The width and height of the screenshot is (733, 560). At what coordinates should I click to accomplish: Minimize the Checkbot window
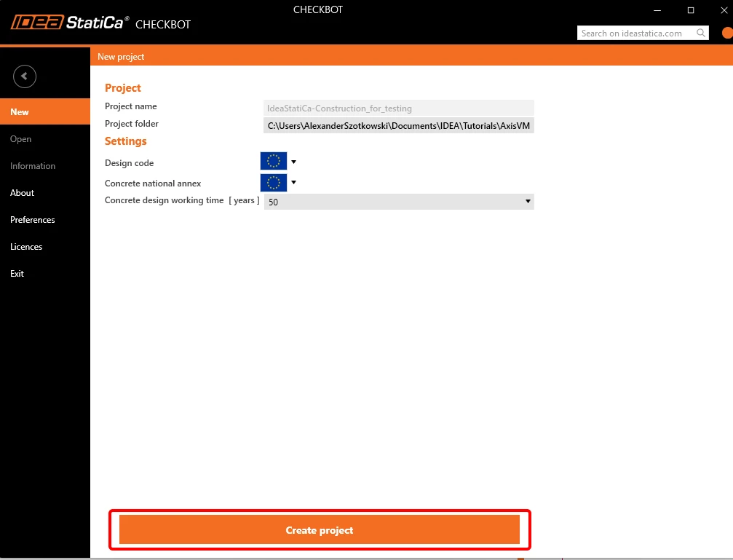coord(657,9)
